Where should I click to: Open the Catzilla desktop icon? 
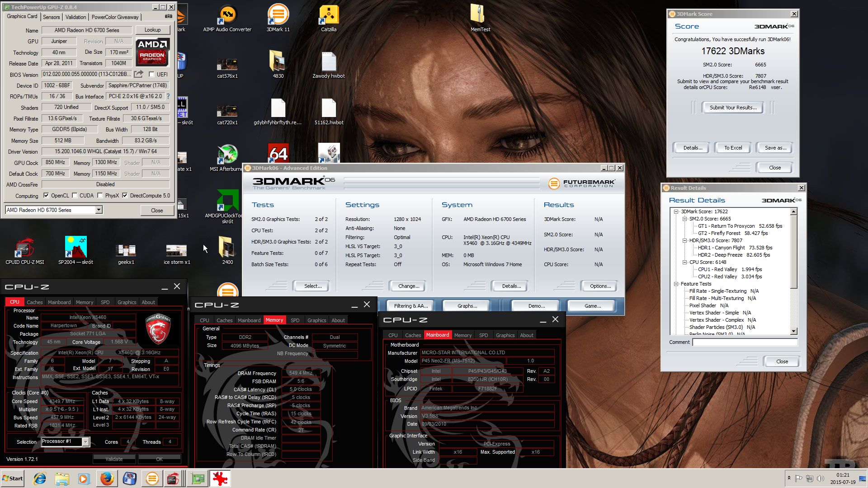click(x=329, y=18)
